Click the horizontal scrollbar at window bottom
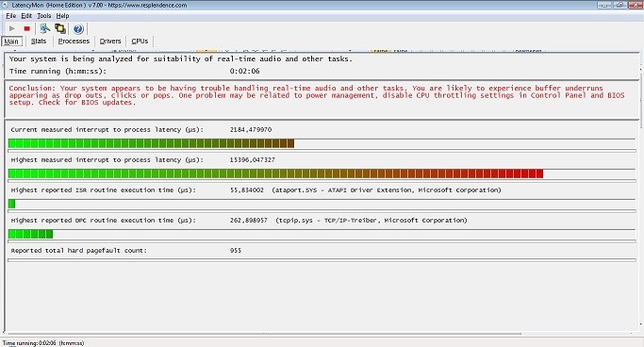 click(x=264, y=334)
